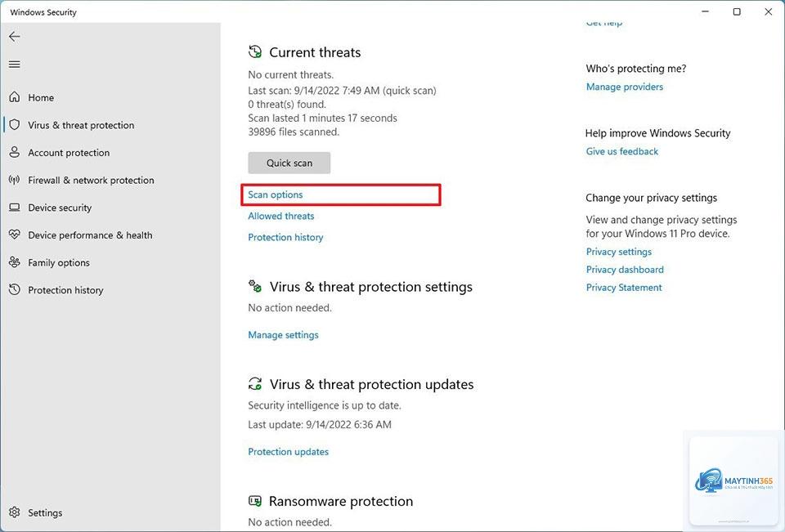Open Protection updates link
Viewport: 785px width, 532px height.
point(289,451)
